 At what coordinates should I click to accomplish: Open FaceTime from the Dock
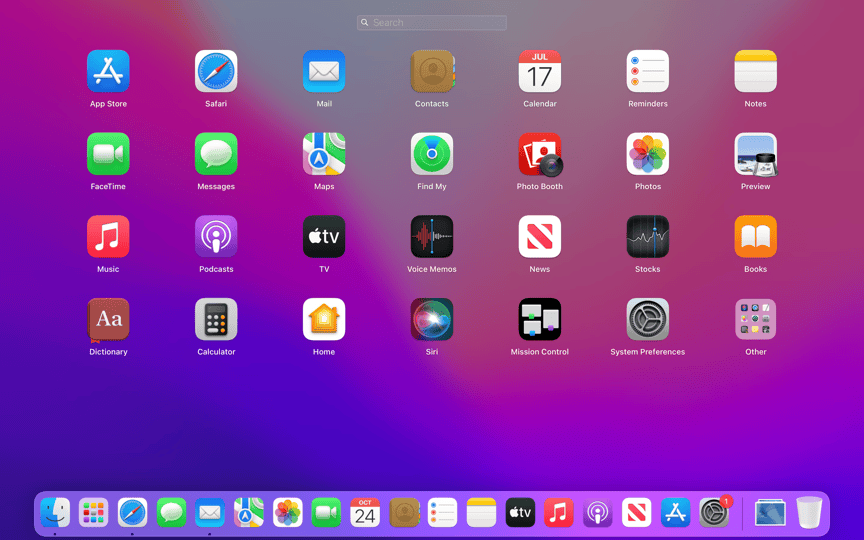326,512
